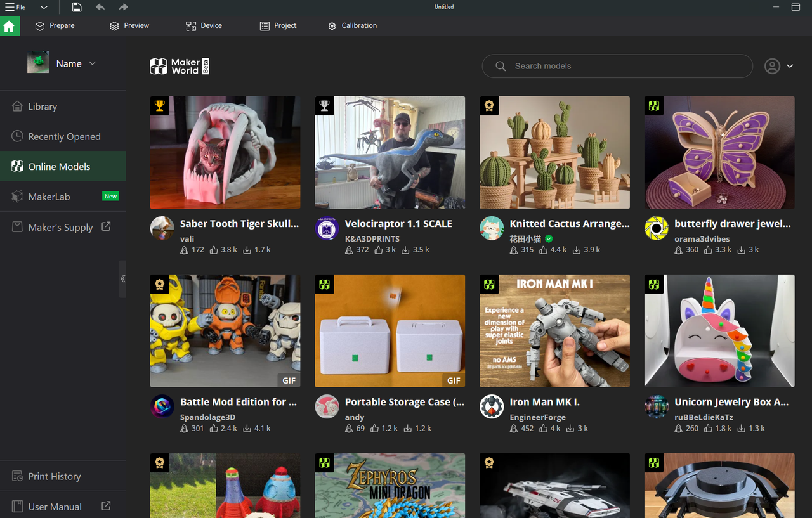
Task: Open the Iron Man MK I thumbnail
Action: pyautogui.click(x=554, y=331)
